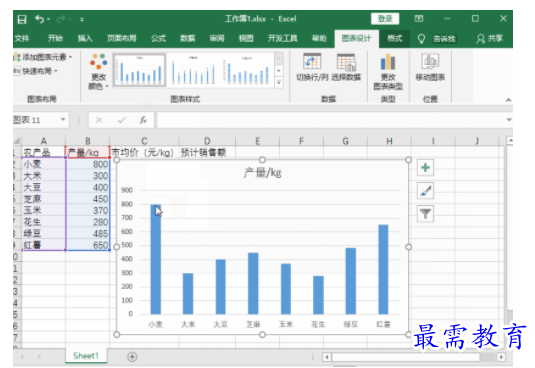Click header cell 预计销售额

[x=207, y=152]
